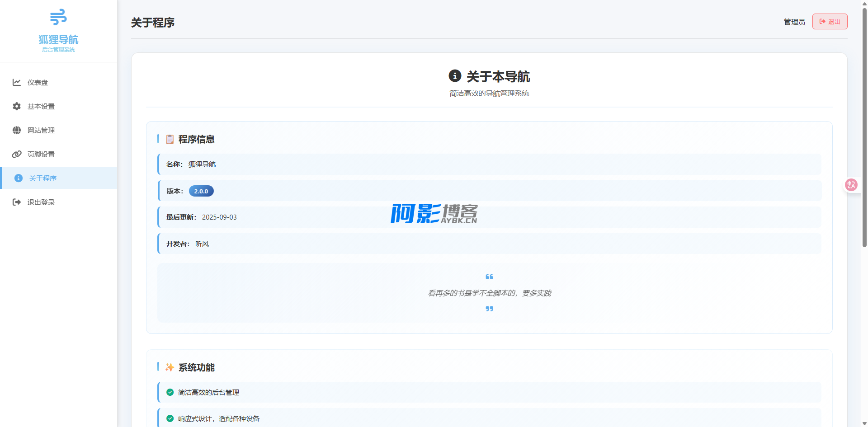Click the 2.0.0 version badge

[x=201, y=191]
